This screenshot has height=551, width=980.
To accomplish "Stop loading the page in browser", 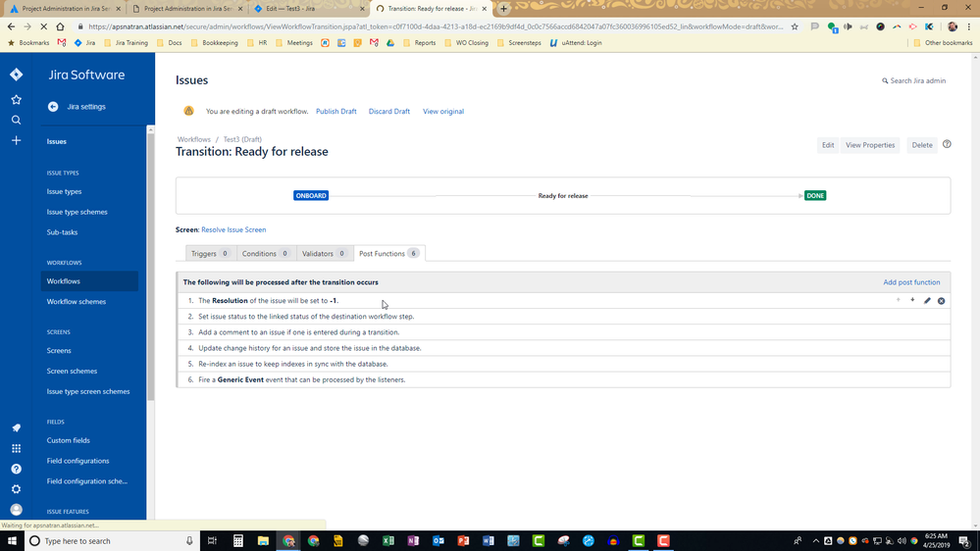I will coord(44,26).
